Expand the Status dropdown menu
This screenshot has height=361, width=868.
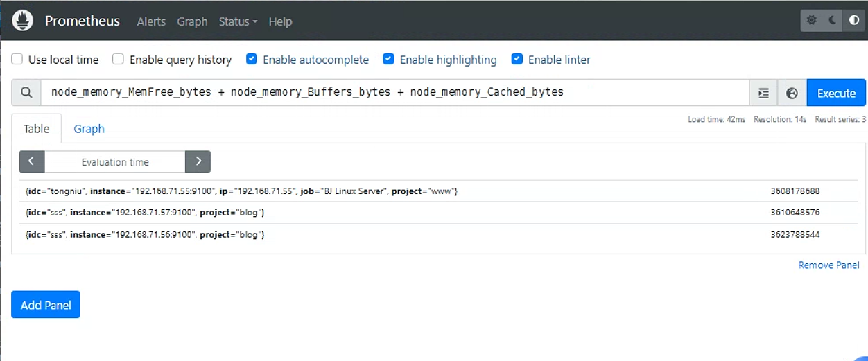click(238, 21)
